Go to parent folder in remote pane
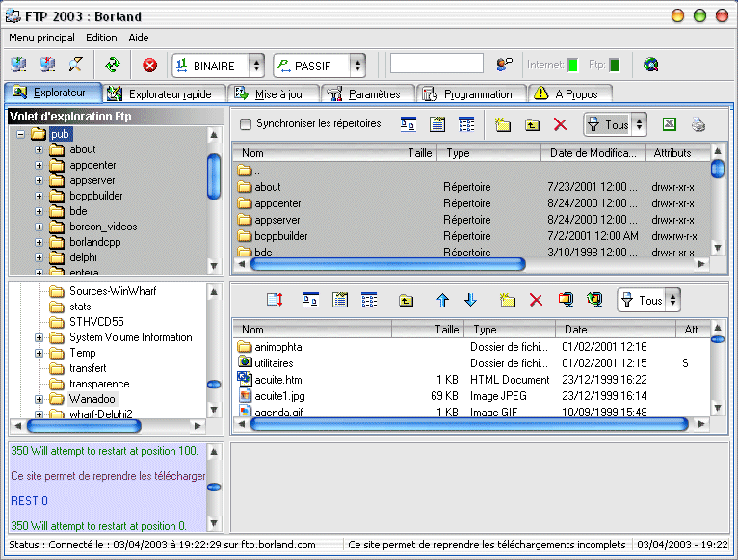 tap(532, 124)
